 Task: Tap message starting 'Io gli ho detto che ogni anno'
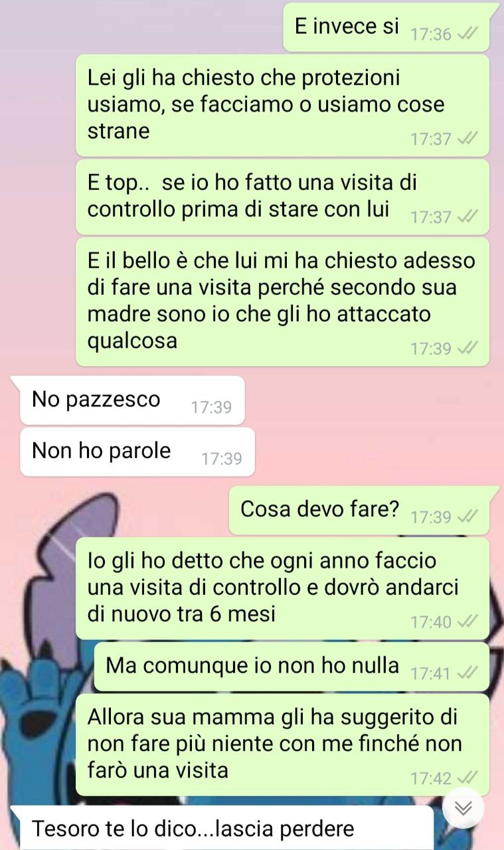[282, 588]
